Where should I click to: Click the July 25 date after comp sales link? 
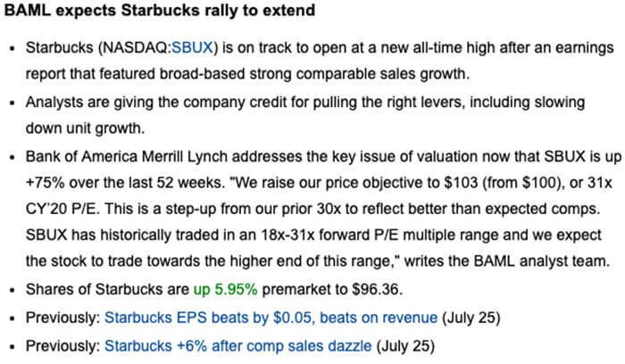coord(406,344)
